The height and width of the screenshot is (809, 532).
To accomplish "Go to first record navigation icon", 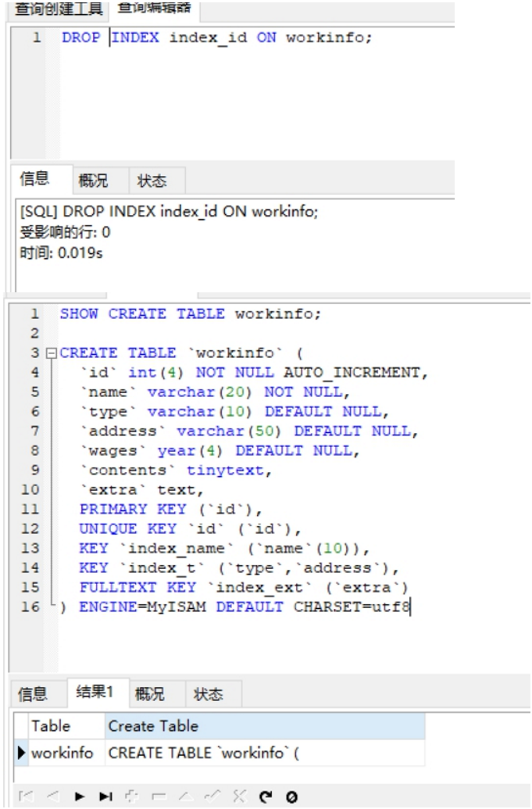I will (26, 796).
